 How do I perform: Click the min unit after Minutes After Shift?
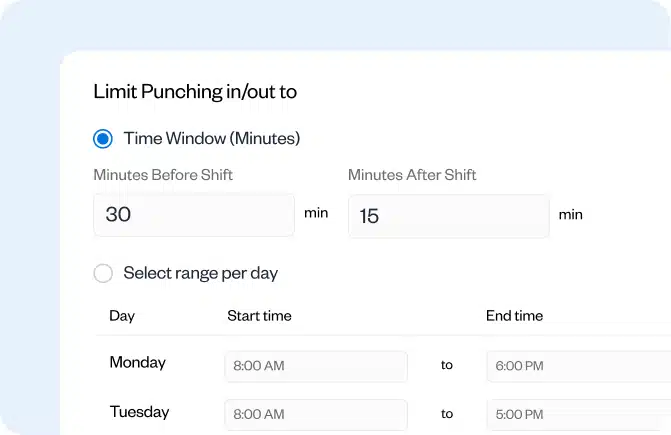pyautogui.click(x=571, y=214)
